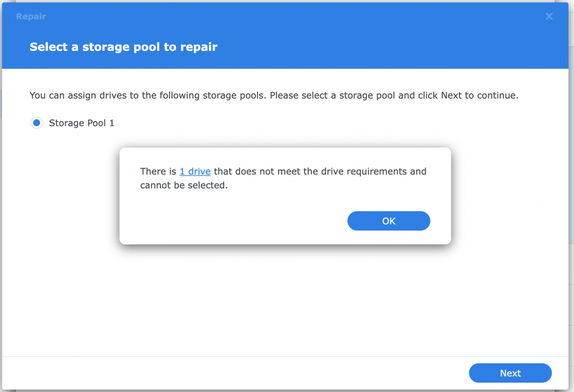The height and width of the screenshot is (392, 574).
Task: Click the "Storage Pool 1" label text
Action: coord(82,123)
